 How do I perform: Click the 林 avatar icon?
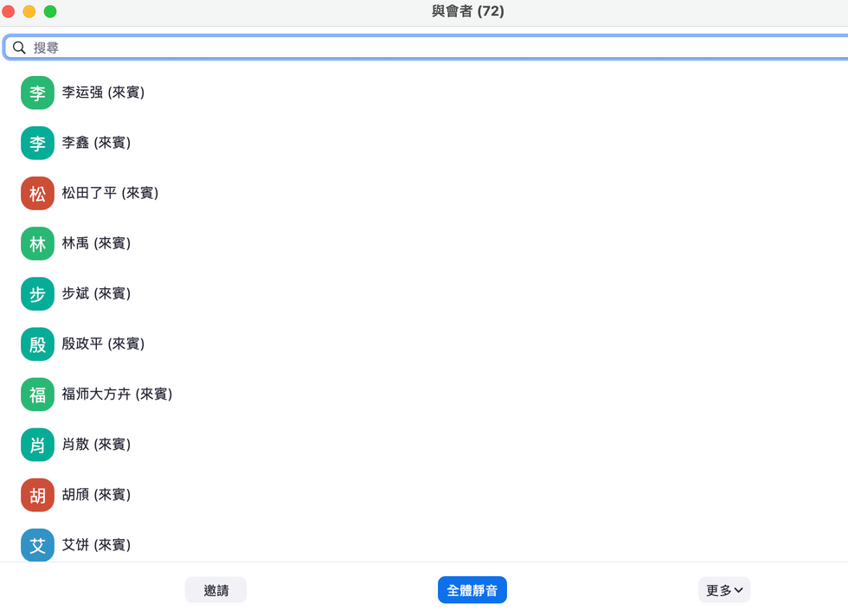37,244
